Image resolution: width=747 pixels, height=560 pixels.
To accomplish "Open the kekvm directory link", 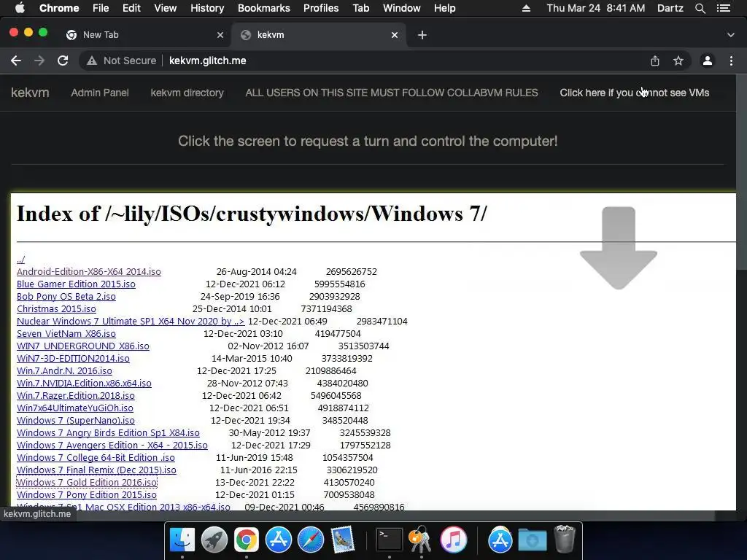I will pyautogui.click(x=187, y=93).
